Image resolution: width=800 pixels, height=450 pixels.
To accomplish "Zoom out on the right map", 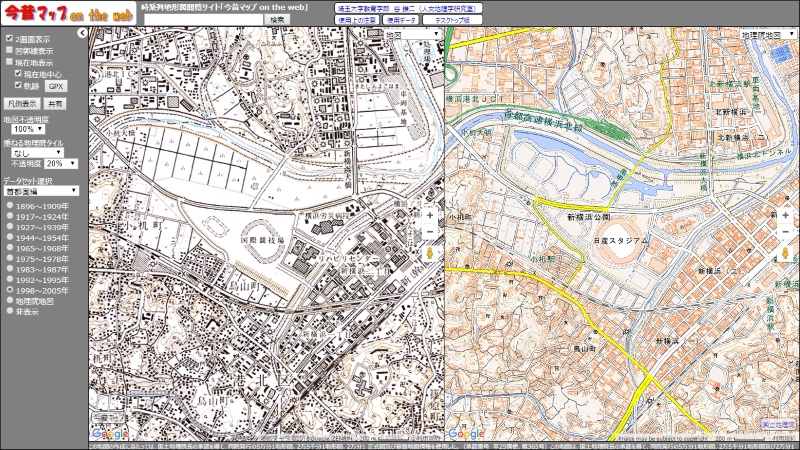I will point(786,232).
